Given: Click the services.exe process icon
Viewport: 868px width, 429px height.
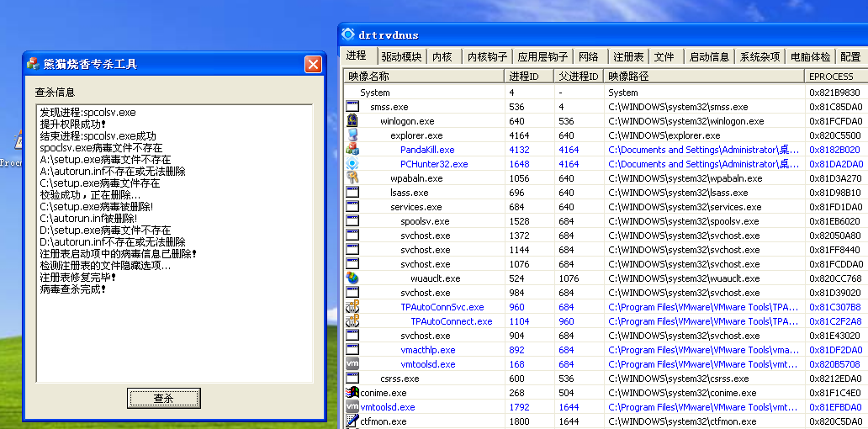Looking at the screenshot, I should (352, 207).
